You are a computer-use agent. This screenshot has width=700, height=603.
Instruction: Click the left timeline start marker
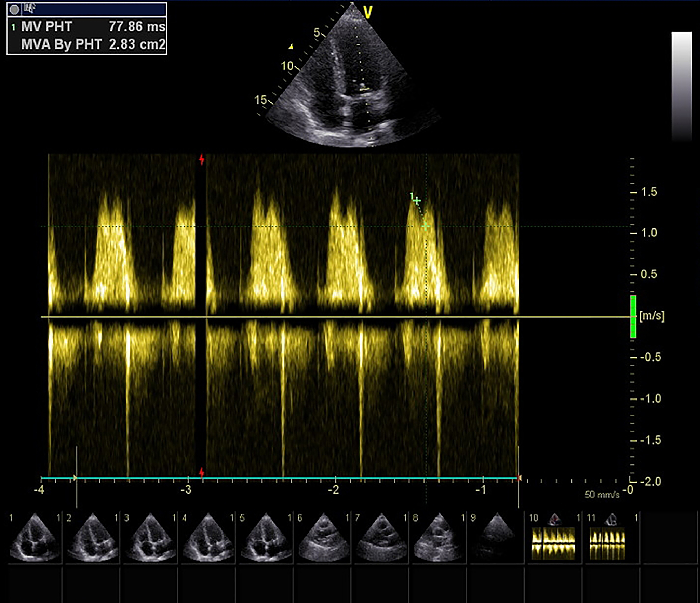[x=75, y=477]
